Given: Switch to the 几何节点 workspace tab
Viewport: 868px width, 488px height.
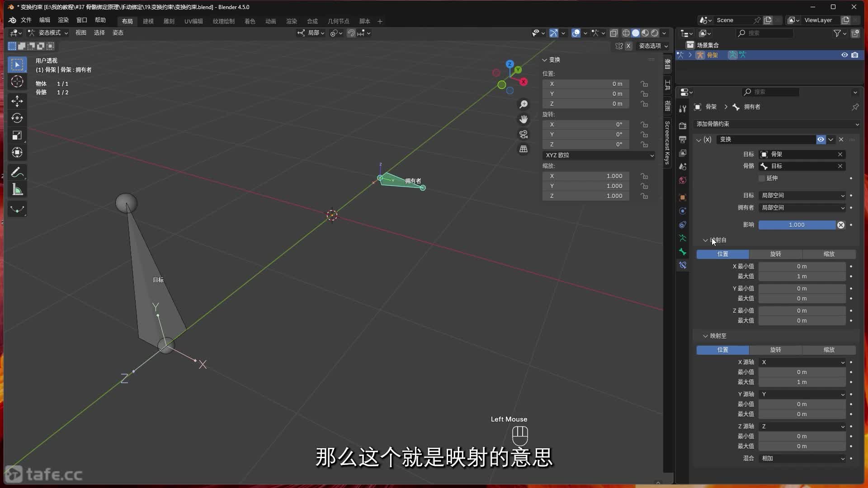Looking at the screenshot, I should (338, 21).
